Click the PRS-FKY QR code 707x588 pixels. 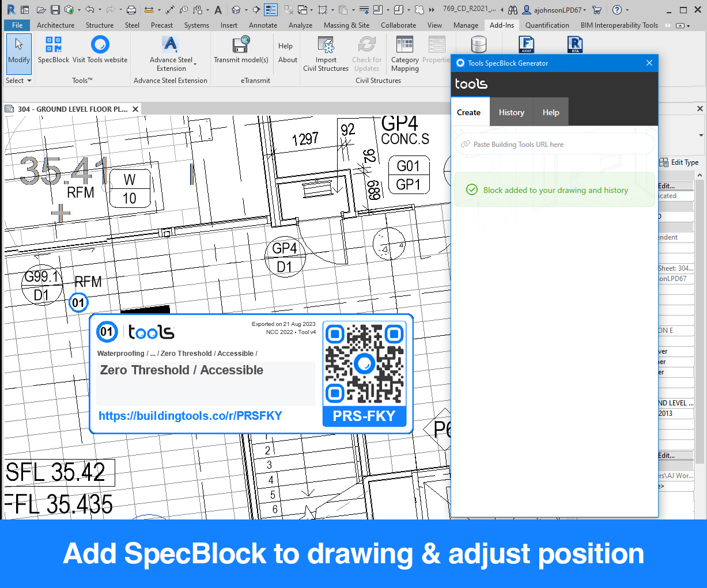point(364,363)
